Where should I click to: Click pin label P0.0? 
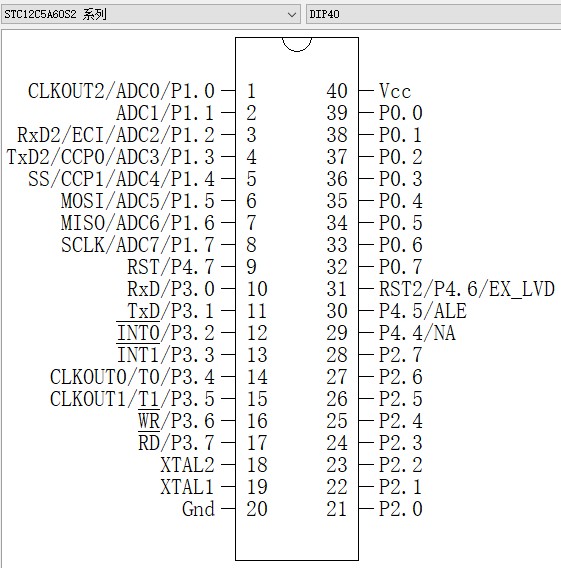[x=401, y=113]
